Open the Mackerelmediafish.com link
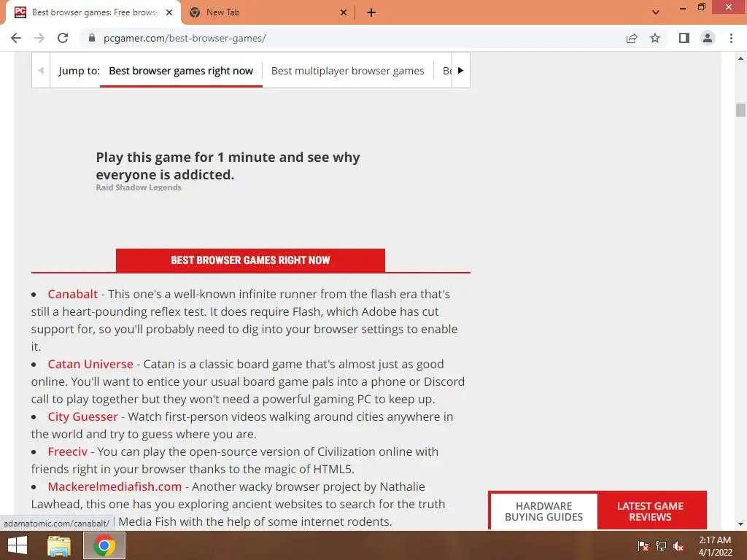747x560 pixels. 115,486
